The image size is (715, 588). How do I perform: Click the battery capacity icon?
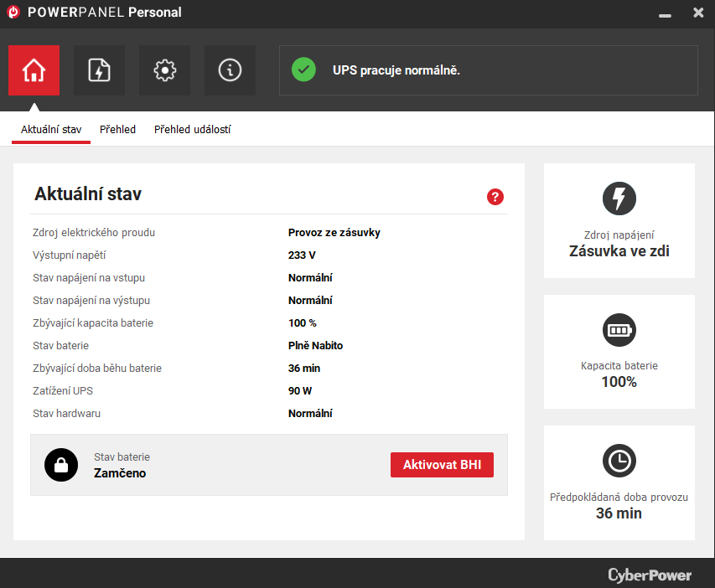(x=619, y=330)
